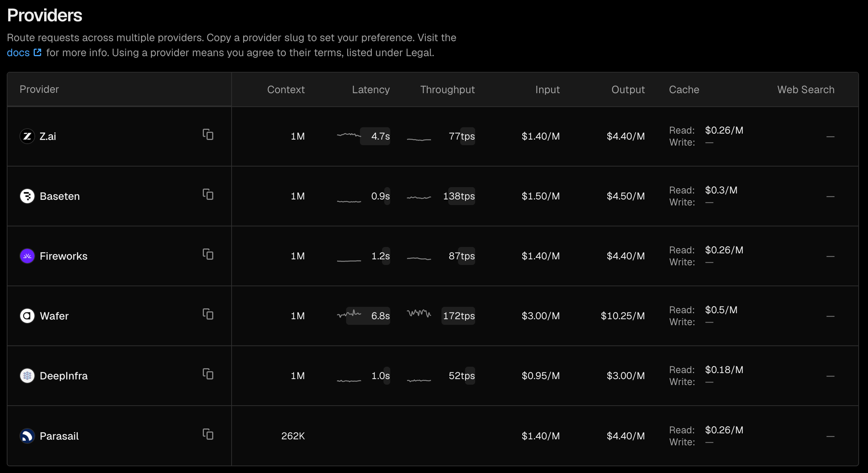Sort by Latency column header
The height and width of the screenshot is (473, 868).
click(x=371, y=89)
